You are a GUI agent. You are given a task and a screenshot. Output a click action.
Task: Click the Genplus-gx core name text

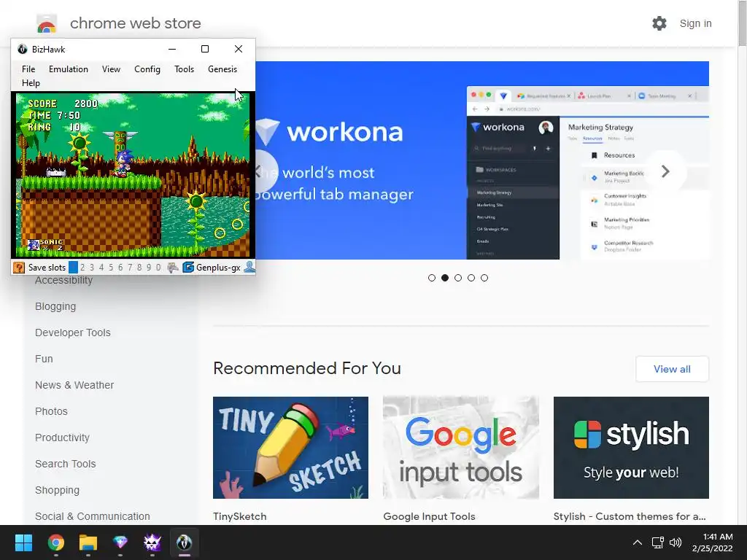point(218,268)
